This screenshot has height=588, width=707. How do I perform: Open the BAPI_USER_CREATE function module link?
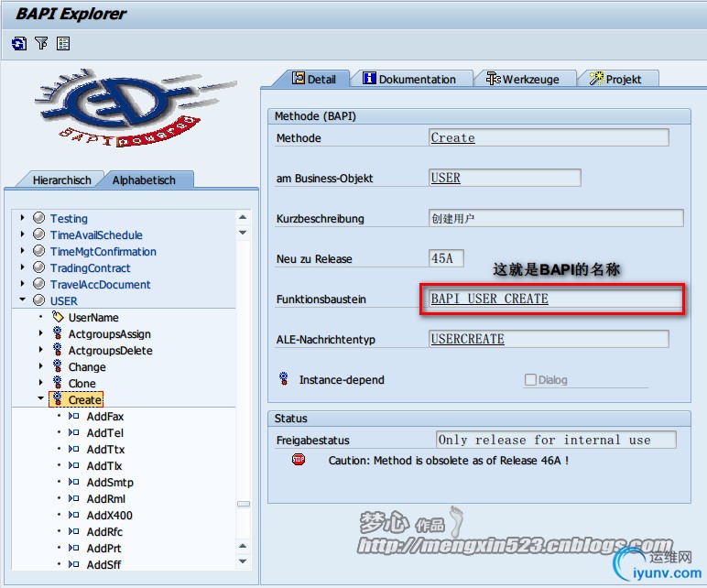490,299
